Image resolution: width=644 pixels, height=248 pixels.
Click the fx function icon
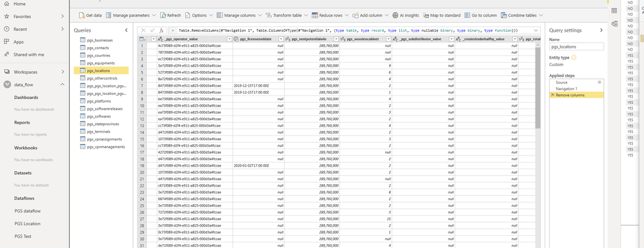pos(162,30)
